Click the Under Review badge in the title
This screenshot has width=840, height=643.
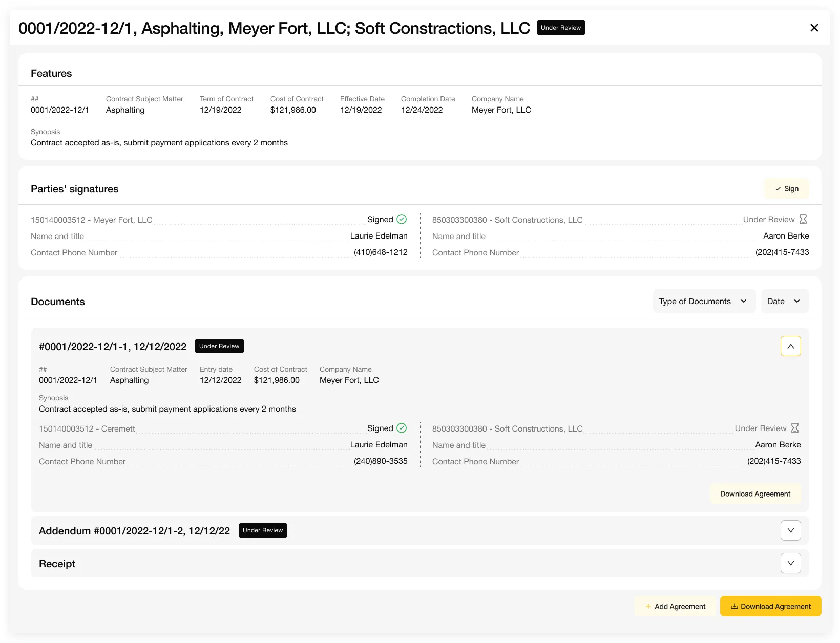pos(561,28)
